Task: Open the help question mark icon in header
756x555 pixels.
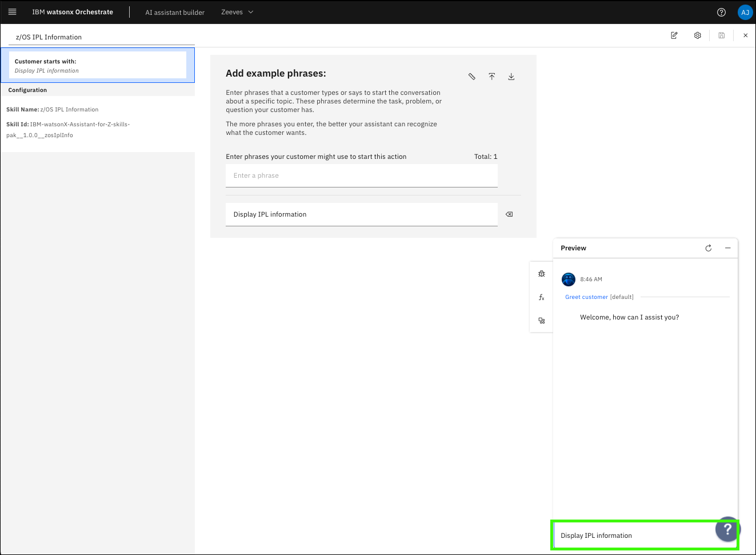Action: 721,12
